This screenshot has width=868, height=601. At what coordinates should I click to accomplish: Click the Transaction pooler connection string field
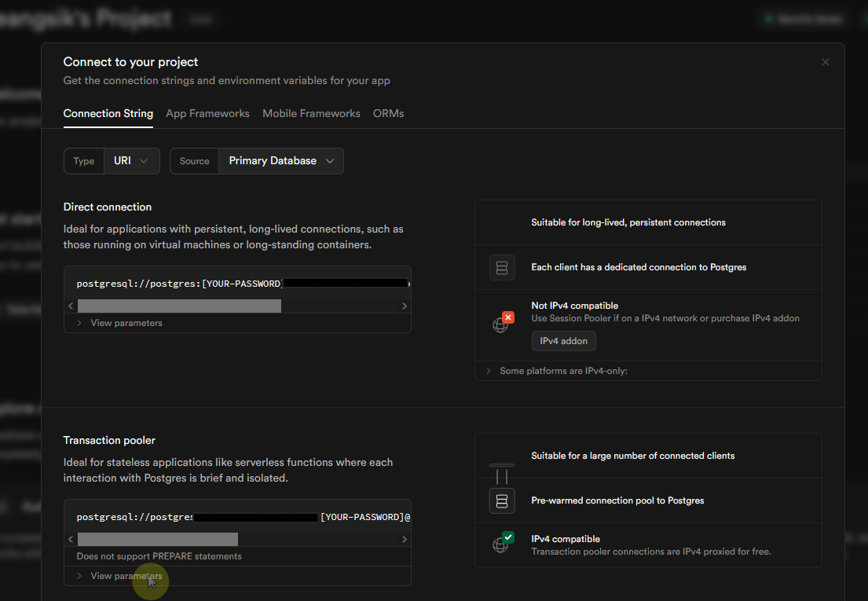237,517
